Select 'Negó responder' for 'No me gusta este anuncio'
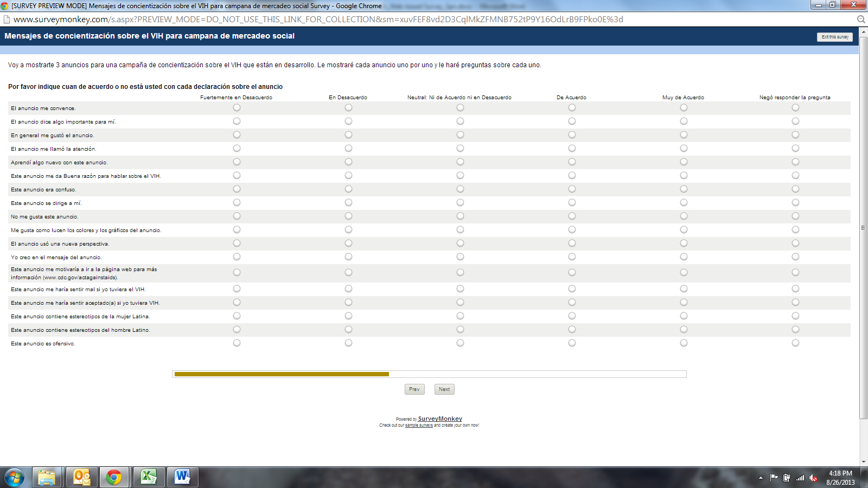The width and height of the screenshot is (868, 488). (x=795, y=216)
